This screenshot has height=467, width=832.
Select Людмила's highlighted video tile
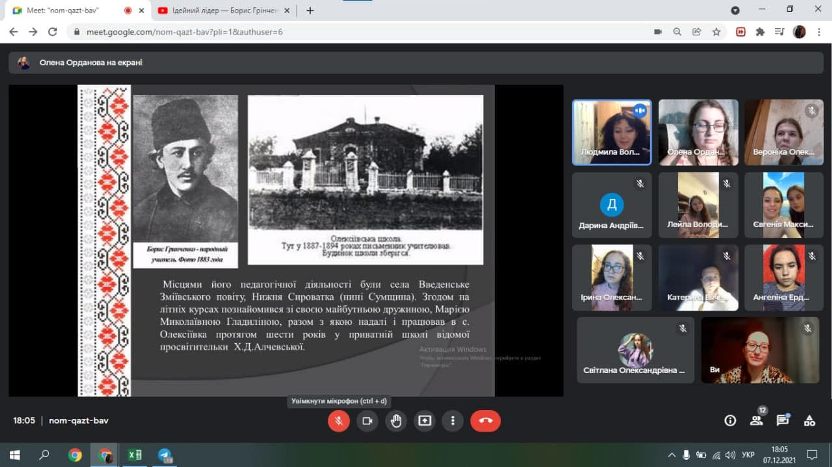click(x=611, y=131)
